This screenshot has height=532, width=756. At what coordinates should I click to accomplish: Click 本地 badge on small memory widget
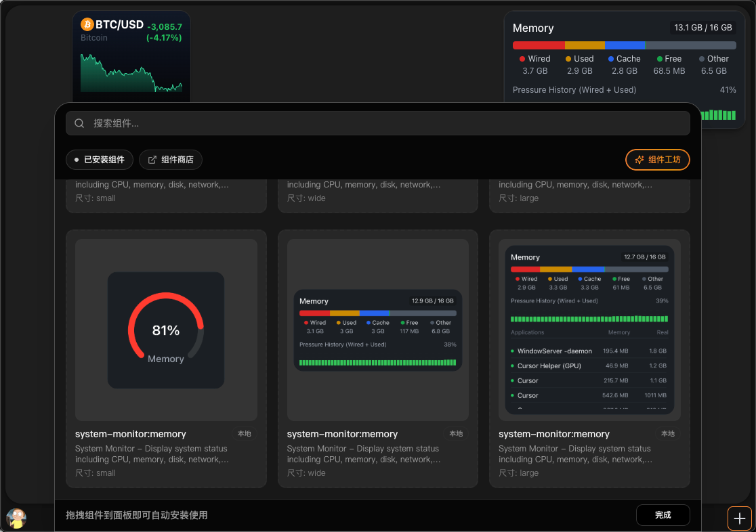pos(244,434)
